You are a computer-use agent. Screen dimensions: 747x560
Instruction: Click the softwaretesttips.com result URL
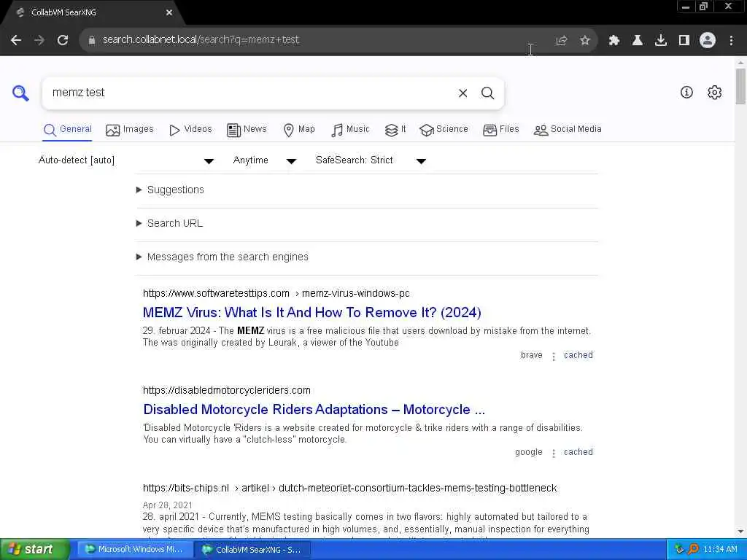click(276, 293)
